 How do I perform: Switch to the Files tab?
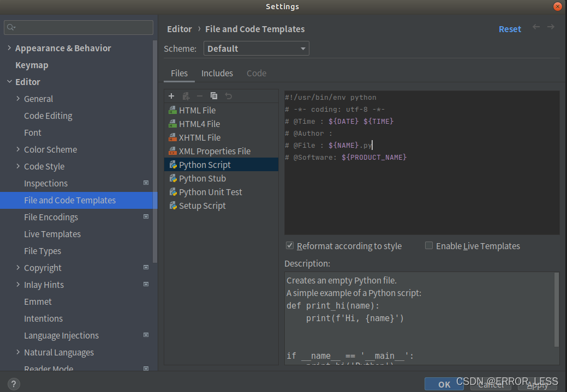[180, 74]
